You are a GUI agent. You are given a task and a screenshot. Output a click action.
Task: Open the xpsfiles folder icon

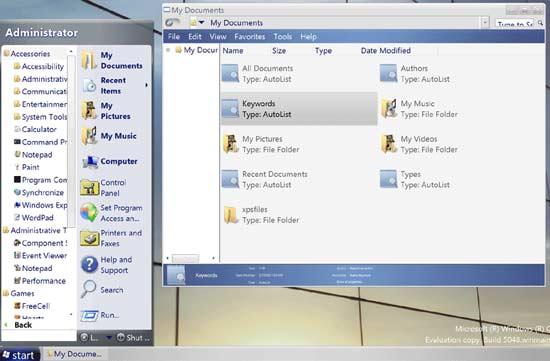click(230, 215)
